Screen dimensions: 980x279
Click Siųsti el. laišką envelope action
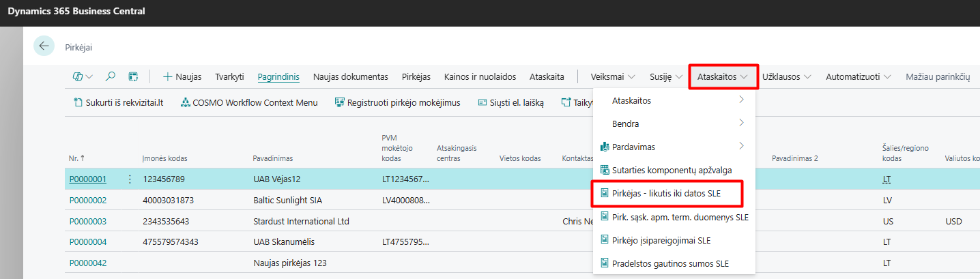coord(511,102)
